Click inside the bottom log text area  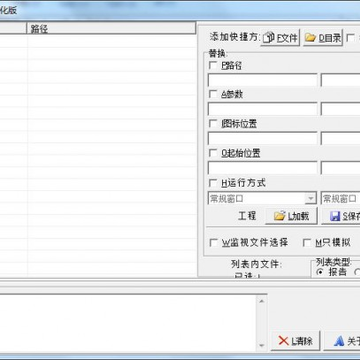pos(128,323)
